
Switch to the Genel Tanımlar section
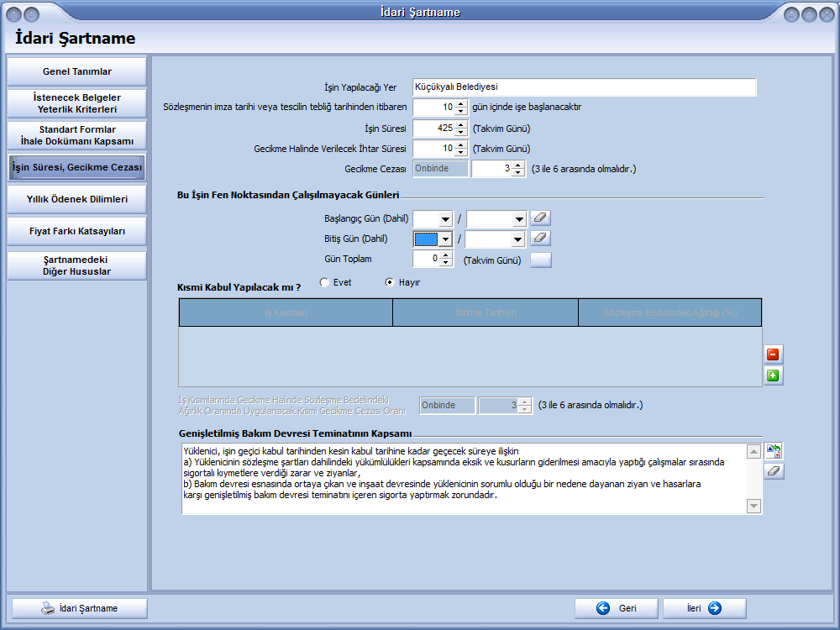[77, 71]
